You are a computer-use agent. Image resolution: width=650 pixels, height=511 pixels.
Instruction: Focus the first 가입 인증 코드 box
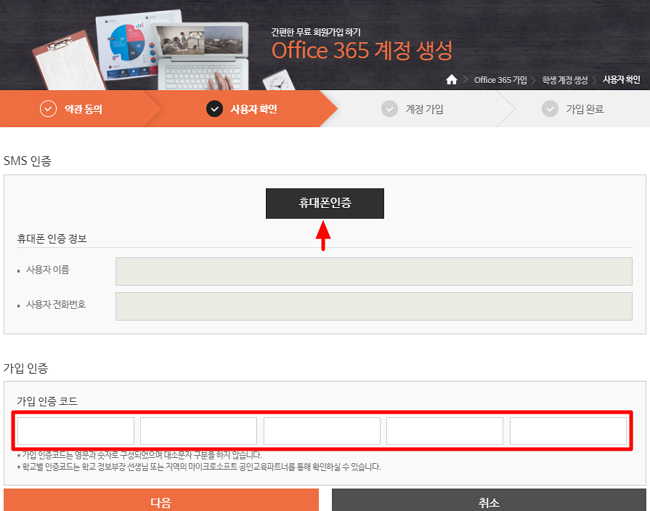[75, 431]
